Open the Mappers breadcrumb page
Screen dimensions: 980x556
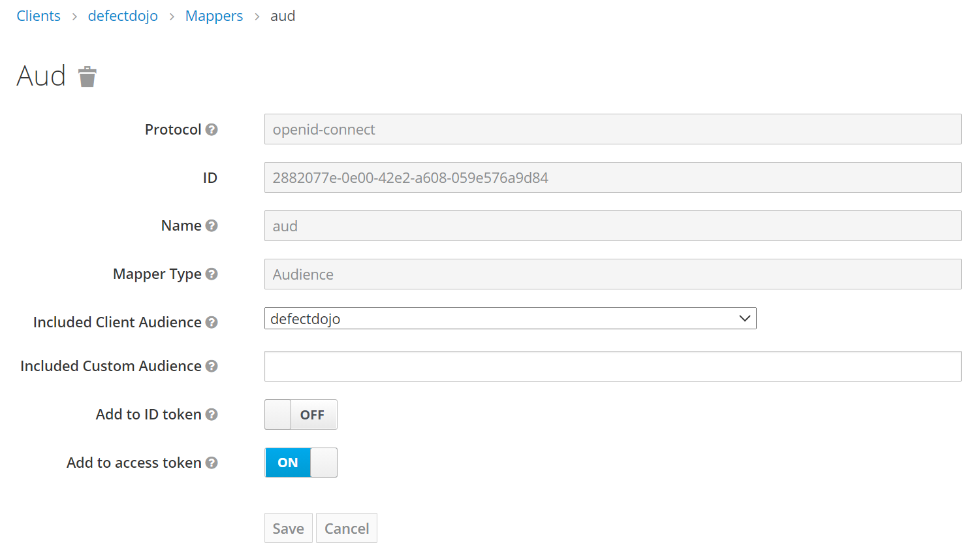point(213,15)
